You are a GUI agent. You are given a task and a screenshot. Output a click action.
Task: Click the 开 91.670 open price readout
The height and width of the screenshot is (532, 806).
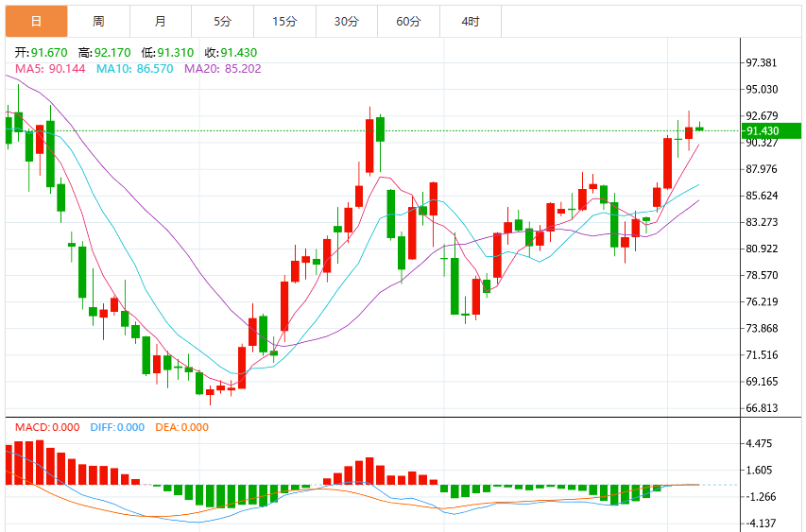pyautogui.click(x=42, y=52)
